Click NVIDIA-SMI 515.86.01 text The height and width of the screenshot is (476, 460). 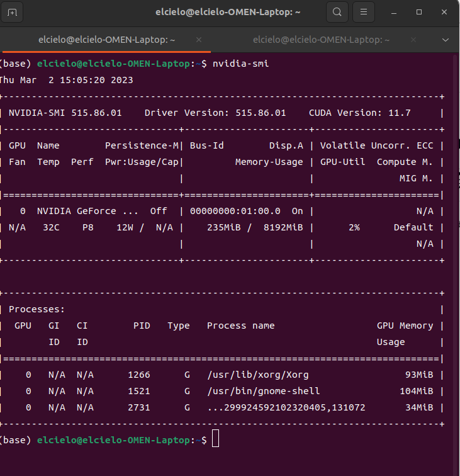tap(65, 113)
